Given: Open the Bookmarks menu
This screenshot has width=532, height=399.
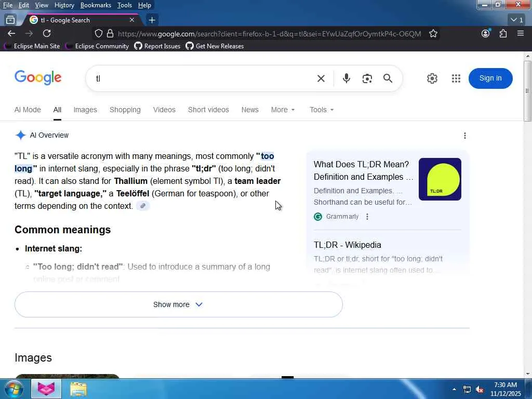Looking at the screenshot, I should pyautogui.click(x=96, y=5).
